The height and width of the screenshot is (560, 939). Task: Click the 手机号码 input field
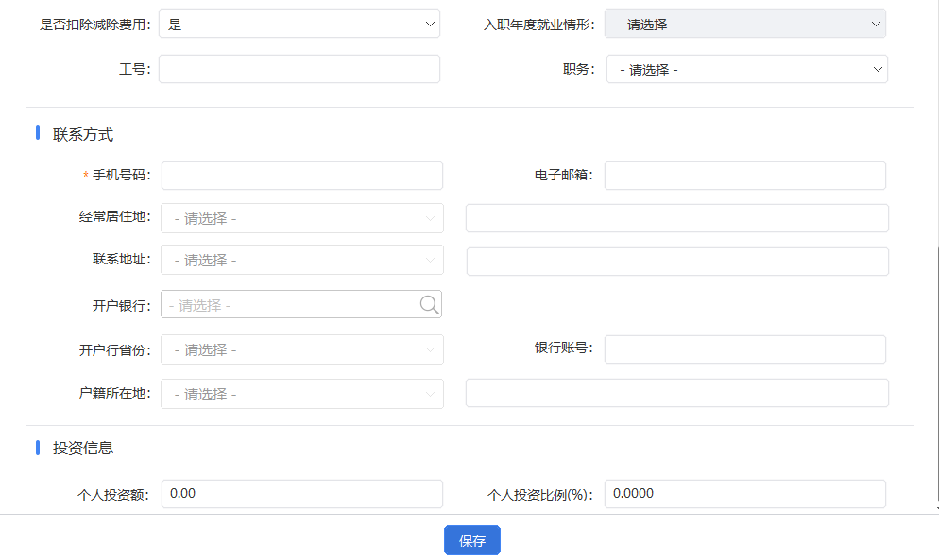302,176
